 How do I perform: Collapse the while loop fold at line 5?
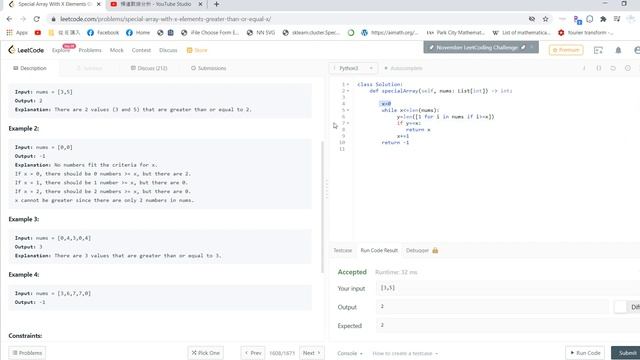[x=348, y=110]
